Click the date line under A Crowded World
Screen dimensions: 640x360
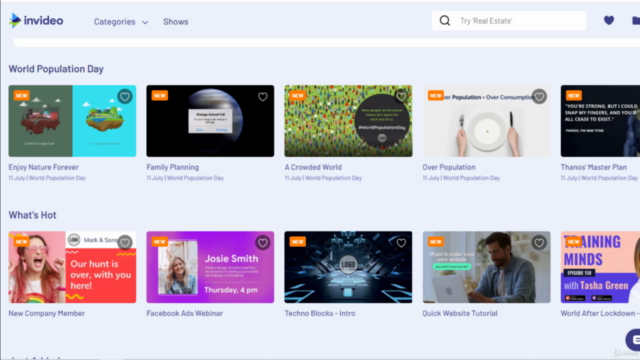(323, 178)
